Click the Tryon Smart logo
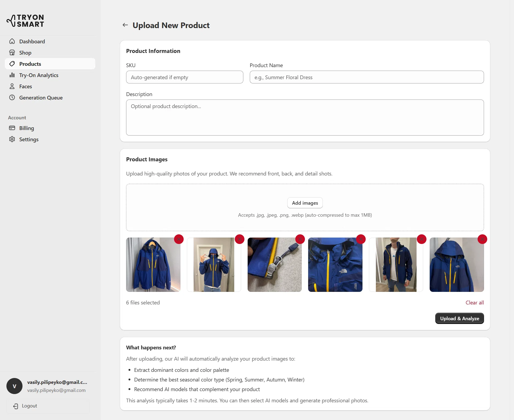Viewport: 514px width, 420px height. 25,21
